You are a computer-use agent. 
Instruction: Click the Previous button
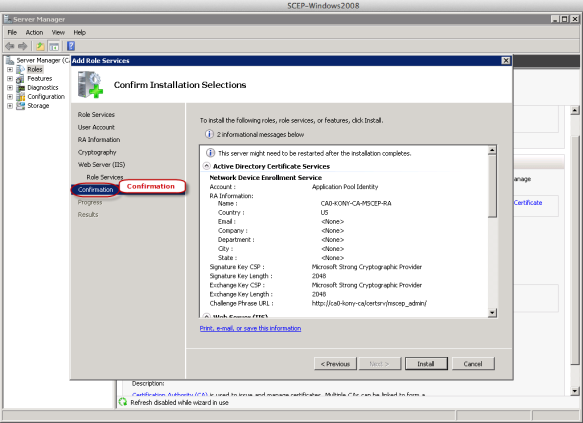coord(335,364)
